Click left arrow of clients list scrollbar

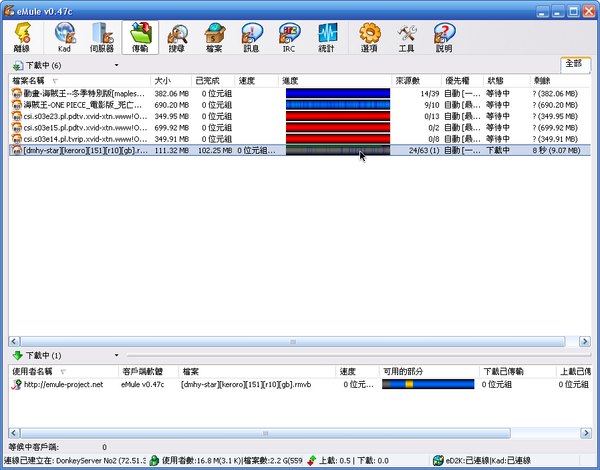coord(14,433)
